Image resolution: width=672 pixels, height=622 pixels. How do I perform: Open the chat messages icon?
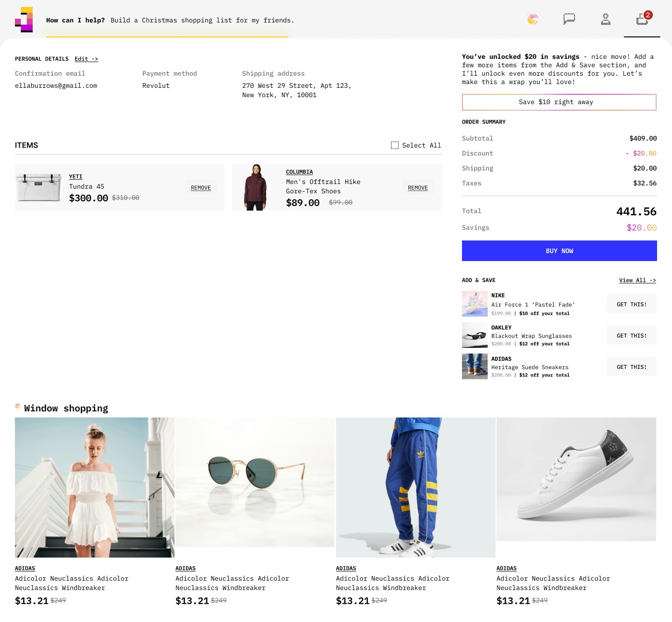pyautogui.click(x=569, y=19)
